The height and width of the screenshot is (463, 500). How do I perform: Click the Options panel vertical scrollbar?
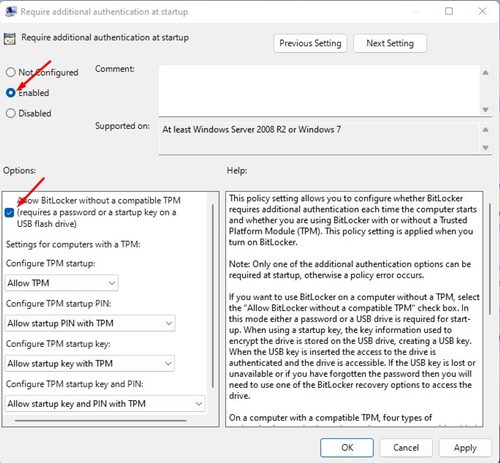(x=213, y=296)
